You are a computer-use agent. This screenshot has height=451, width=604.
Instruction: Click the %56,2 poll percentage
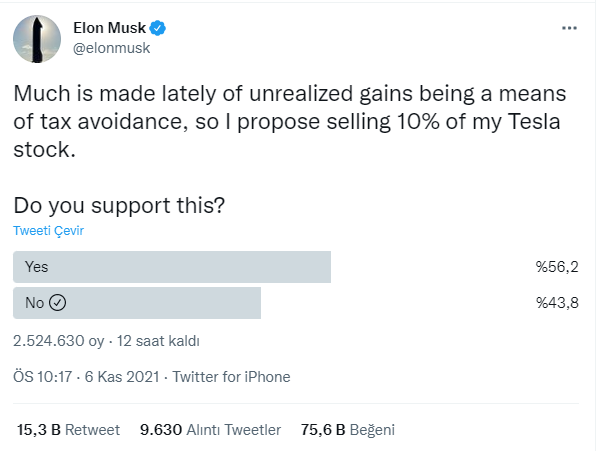(x=557, y=267)
